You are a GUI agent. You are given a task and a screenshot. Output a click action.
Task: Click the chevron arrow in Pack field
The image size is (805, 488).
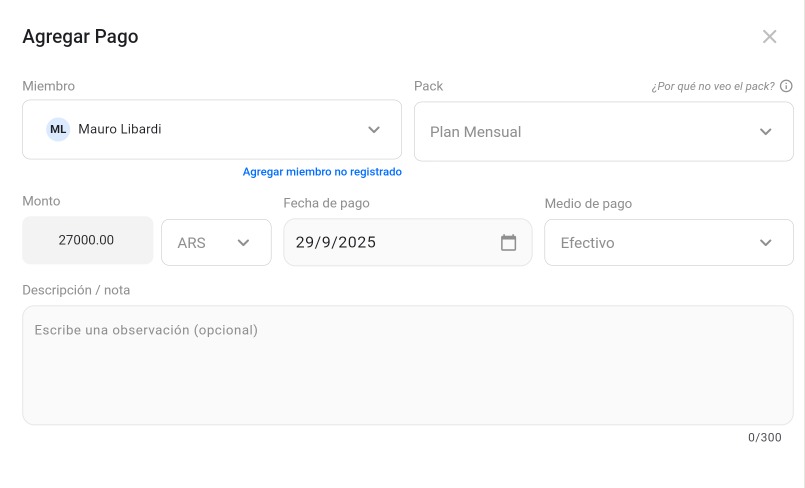pyautogui.click(x=766, y=131)
